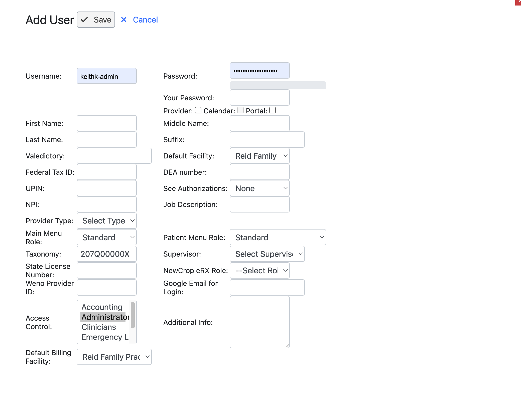Select Clinicians in Access Control list
Screen dimensions: 521x420
99,327
